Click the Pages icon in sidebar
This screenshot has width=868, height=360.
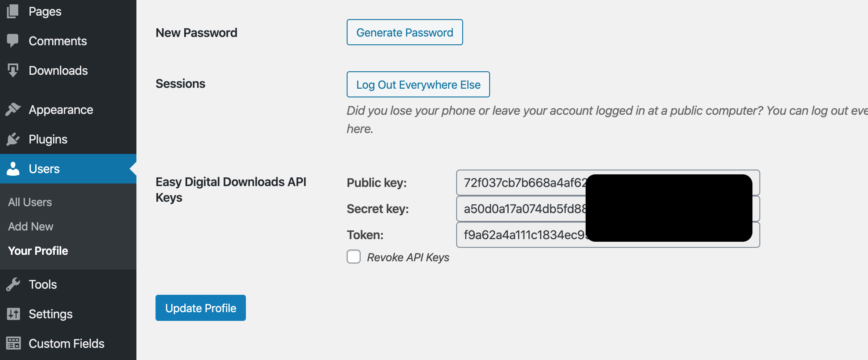[x=13, y=11]
